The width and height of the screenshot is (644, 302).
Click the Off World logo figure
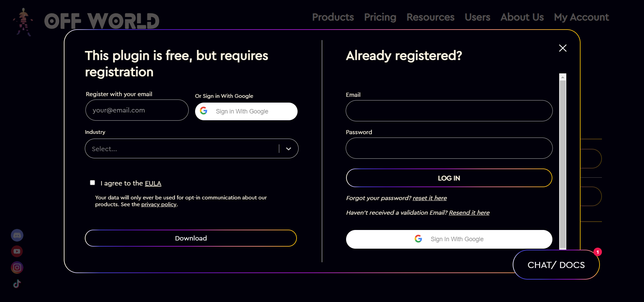pyautogui.click(x=23, y=22)
